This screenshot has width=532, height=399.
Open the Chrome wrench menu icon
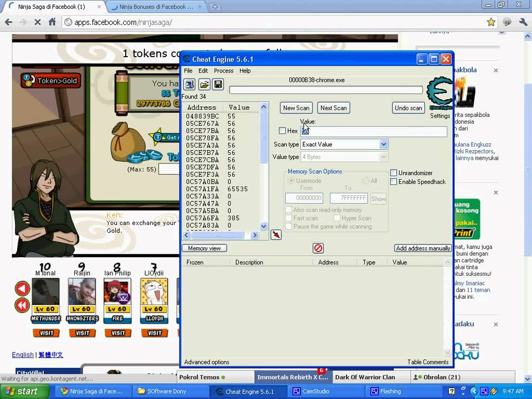pos(523,22)
